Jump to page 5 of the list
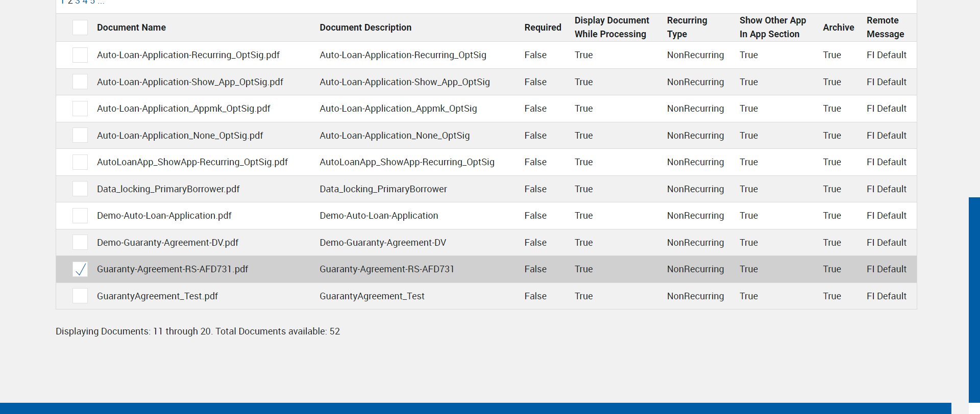980x414 pixels. 92,2
